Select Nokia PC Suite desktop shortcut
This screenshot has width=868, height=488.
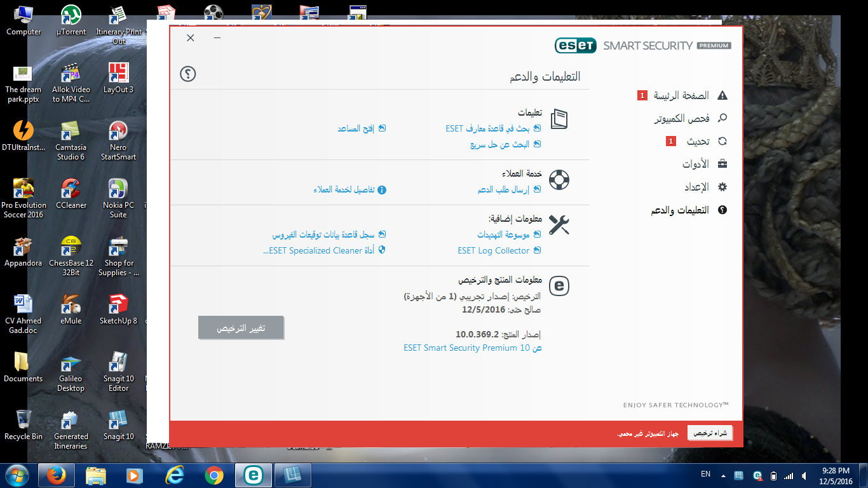(x=119, y=198)
